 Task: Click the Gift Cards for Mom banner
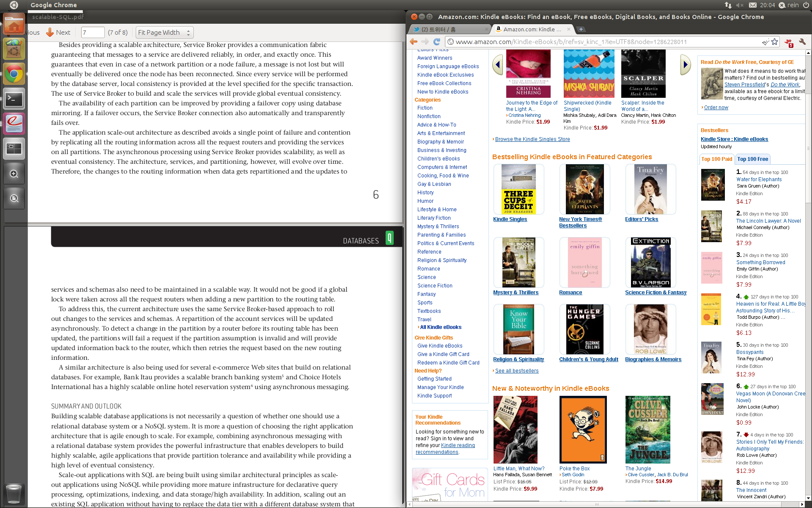(x=450, y=485)
